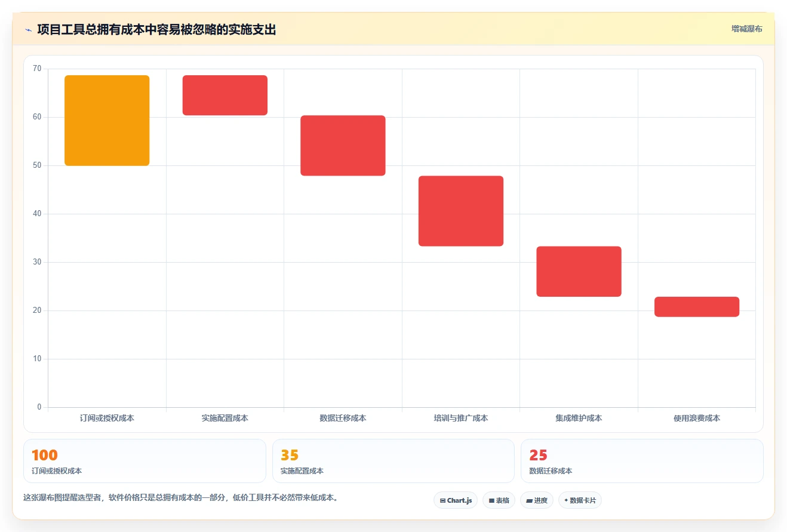The width and height of the screenshot is (787, 532).
Task: Select the 数据卡片 tag chip
Action: point(580,500)
